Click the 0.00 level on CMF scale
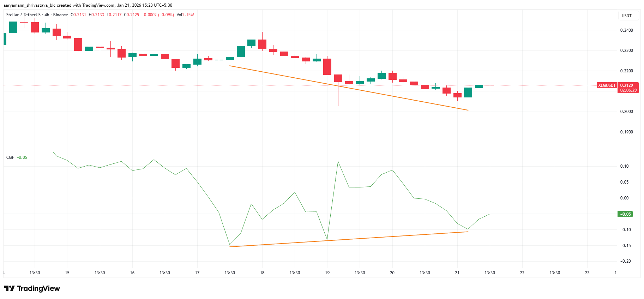Image resolution: width=644 pixels, height=299 pixels. [624, 198]
